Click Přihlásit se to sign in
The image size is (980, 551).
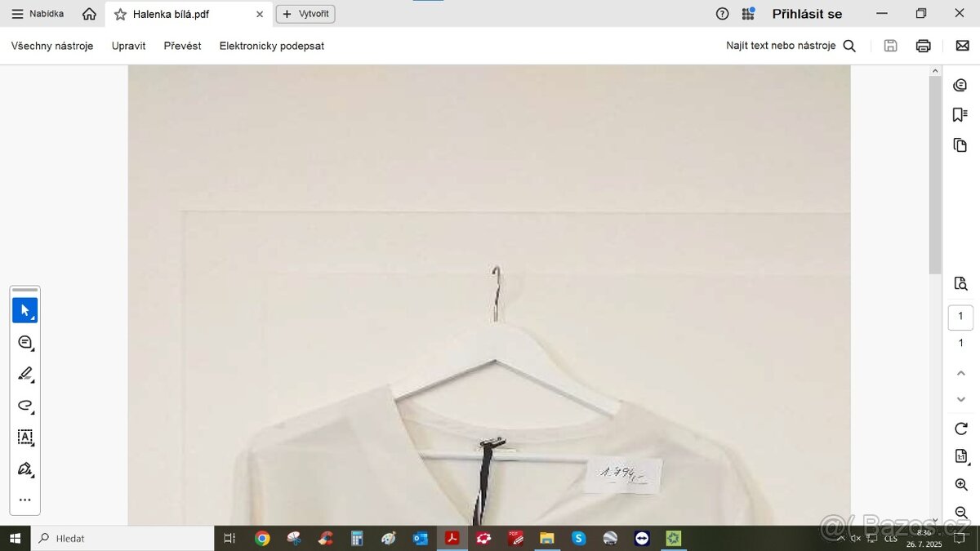tap(807, 14)
